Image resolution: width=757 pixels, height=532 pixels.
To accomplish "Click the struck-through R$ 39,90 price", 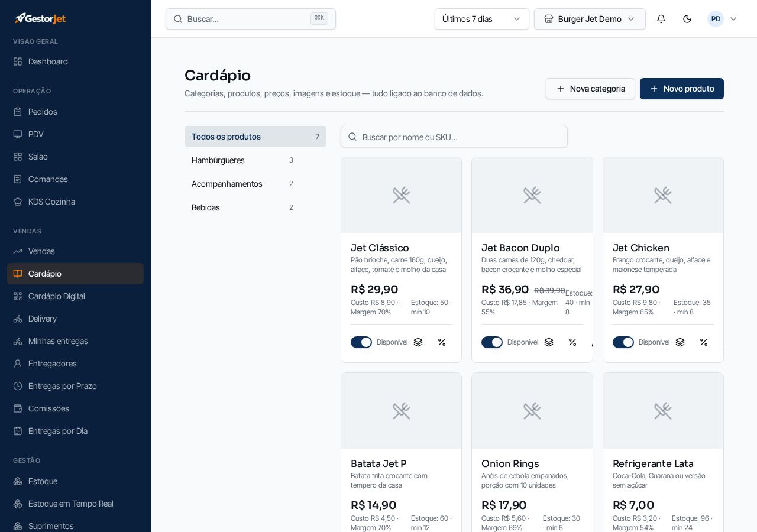I will [549, 290].
